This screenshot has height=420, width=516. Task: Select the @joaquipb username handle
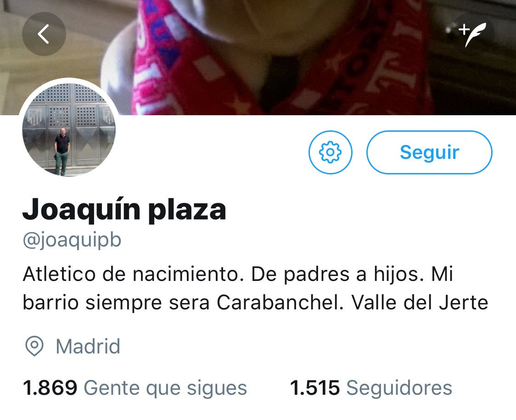[x=72, y=240]
